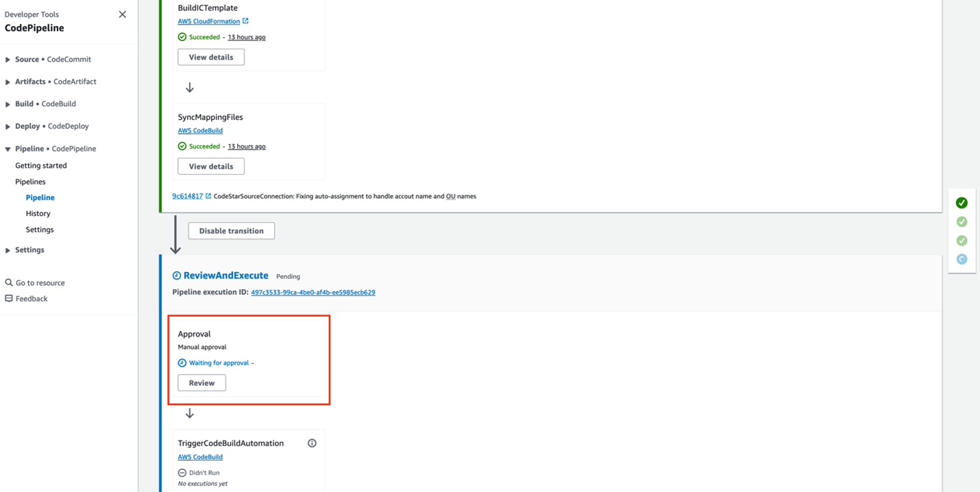980x492 pixels.
Task: Click the clock icon beside Waiting for approval
Action: (x=181, y=362)
